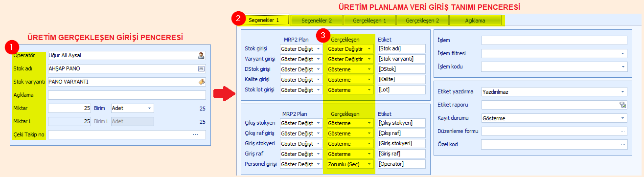
Task: Click the operator lookup icon in Operatör field
Action: pos(201,55)
